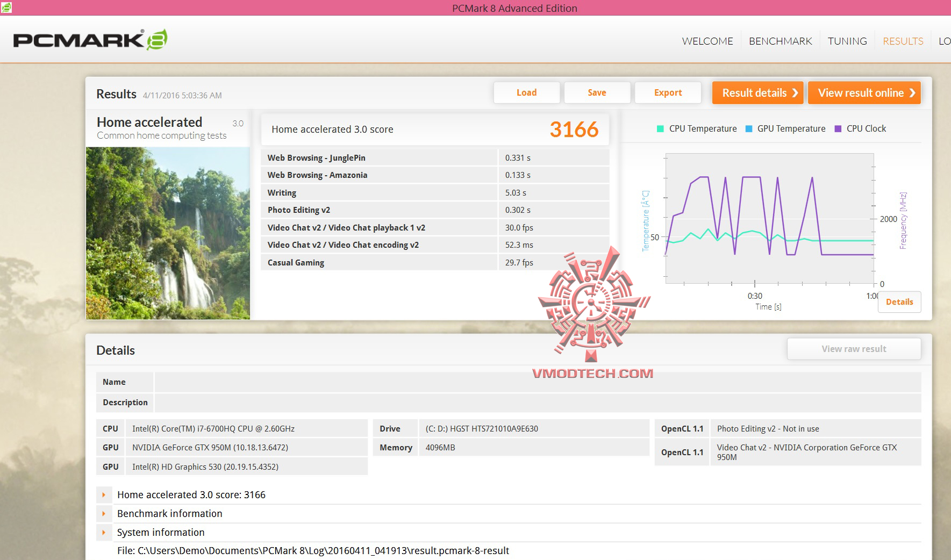The height and width of the screenshot is (560, 951).
Task: Expand the Benchmark information section
Action: (x=104, y=514)
